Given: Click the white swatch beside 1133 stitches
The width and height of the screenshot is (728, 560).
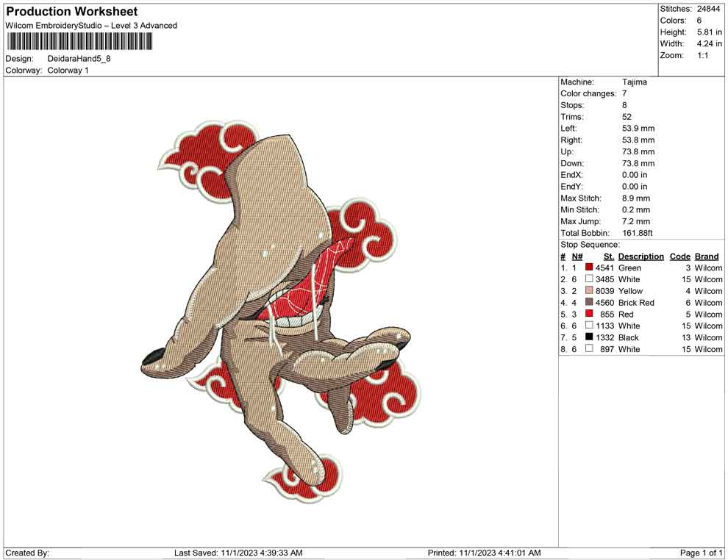Looking at the screenshot, I should (589, 326).
